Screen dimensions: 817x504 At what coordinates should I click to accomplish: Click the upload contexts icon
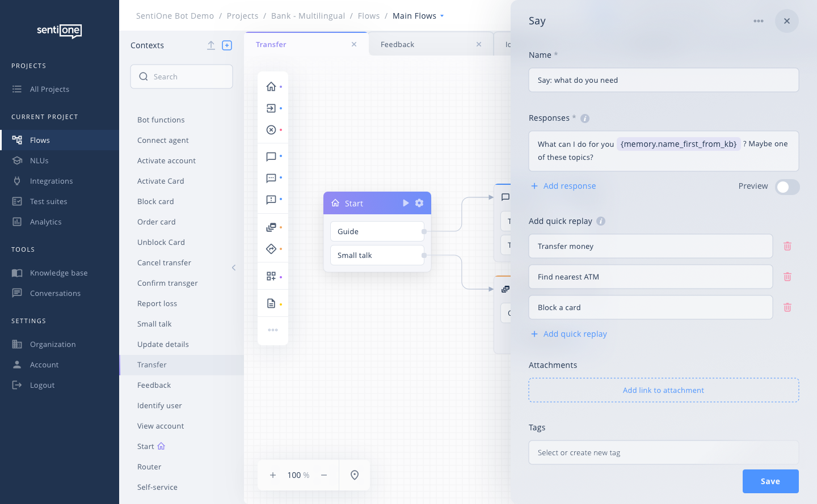click(x=211, y=45)
